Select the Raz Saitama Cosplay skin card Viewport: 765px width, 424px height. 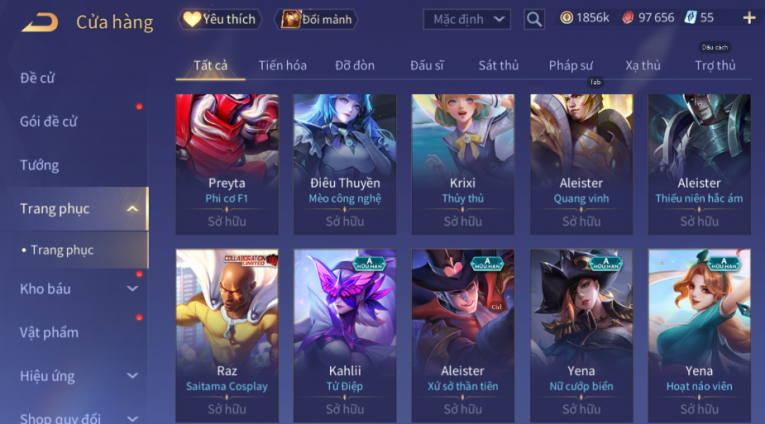coord(227,336)
